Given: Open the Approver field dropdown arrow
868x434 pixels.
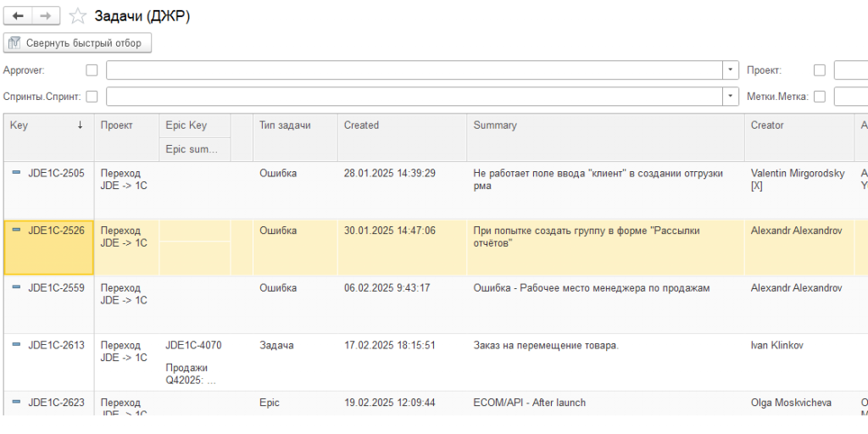Looking at the screenshot, I should point(731,70).
